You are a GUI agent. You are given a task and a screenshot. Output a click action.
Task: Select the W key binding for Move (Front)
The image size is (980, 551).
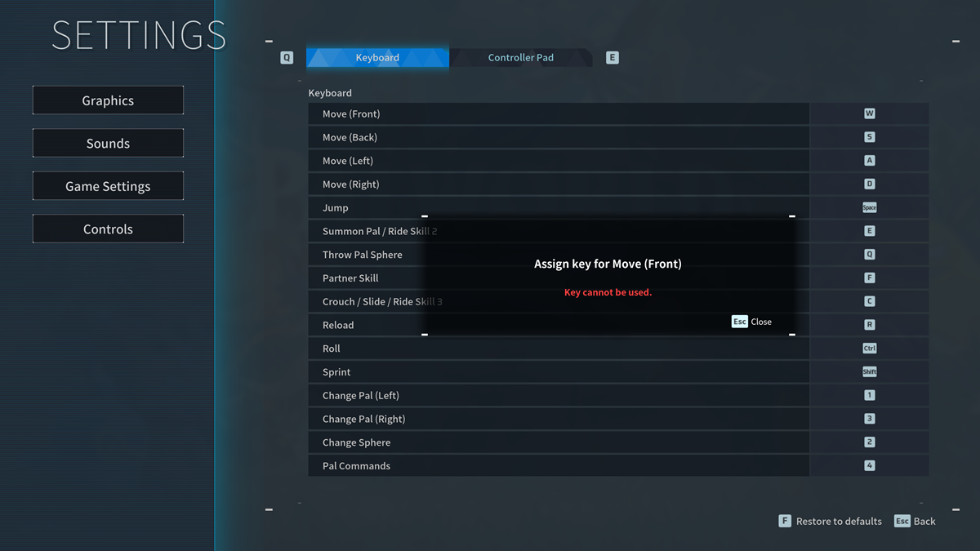(x=869, y=113)
